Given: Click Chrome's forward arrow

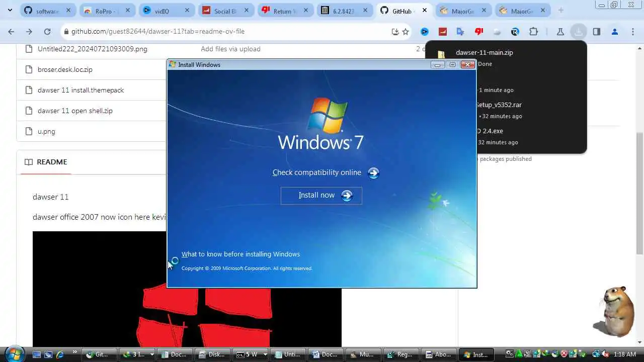Looking at the screenshot, I should (x=29, y=31).
